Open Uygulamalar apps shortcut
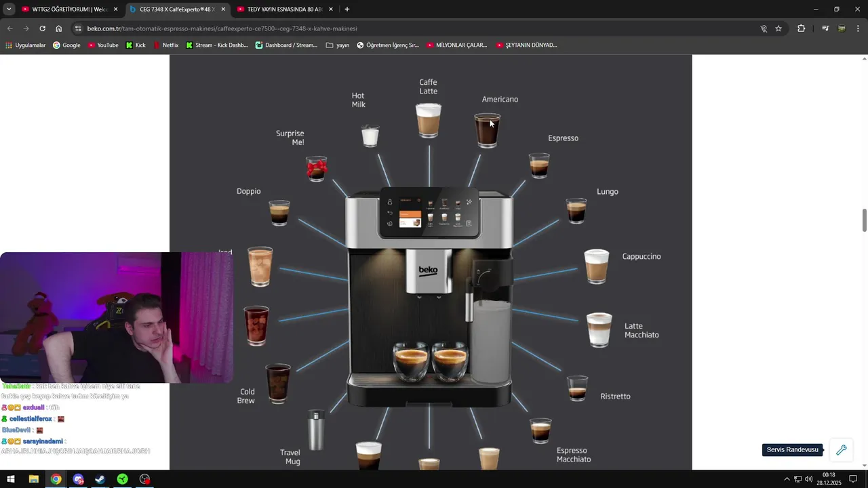868x488 pixels. pyautogui.click(x=25, y=45)
